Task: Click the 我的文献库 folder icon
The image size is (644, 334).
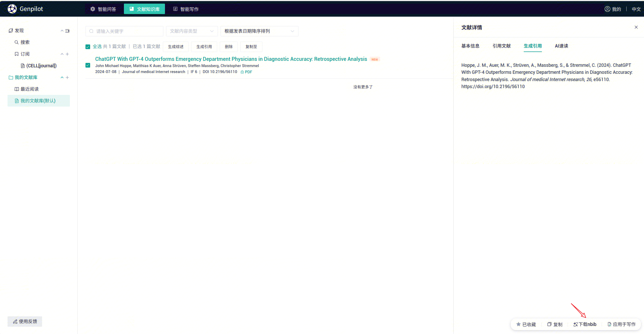Action: pyautogui.click(x=11, y=77)
